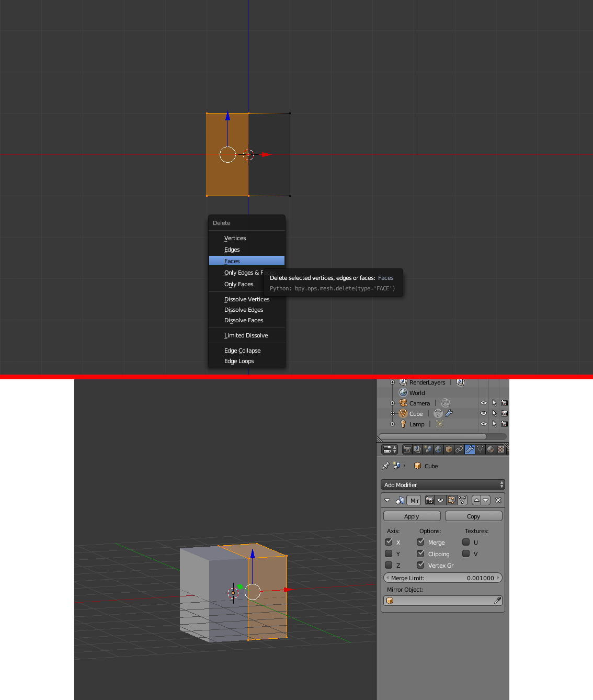593x700 pixels.
Task: Open the Object Data properties tab
Action: 480,449
